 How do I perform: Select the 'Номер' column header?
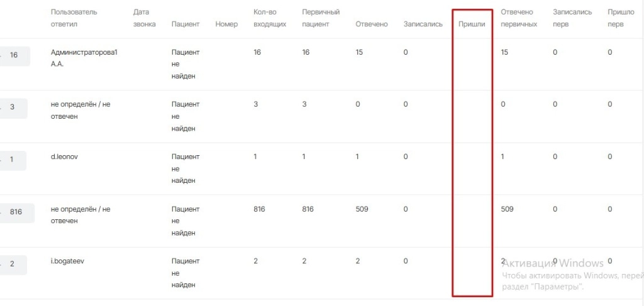pos(226,25)
